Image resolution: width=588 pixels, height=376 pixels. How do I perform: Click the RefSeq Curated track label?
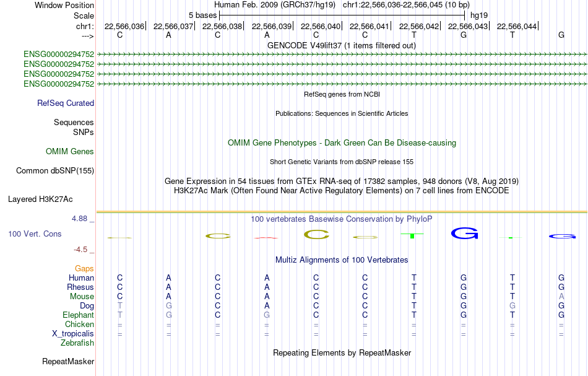(66, 103)
